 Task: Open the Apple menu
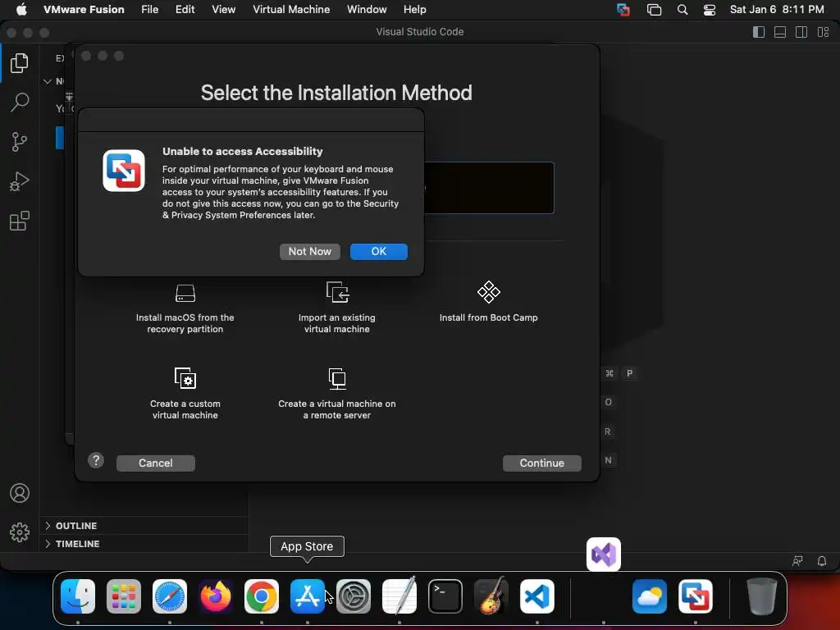[21, 10]
